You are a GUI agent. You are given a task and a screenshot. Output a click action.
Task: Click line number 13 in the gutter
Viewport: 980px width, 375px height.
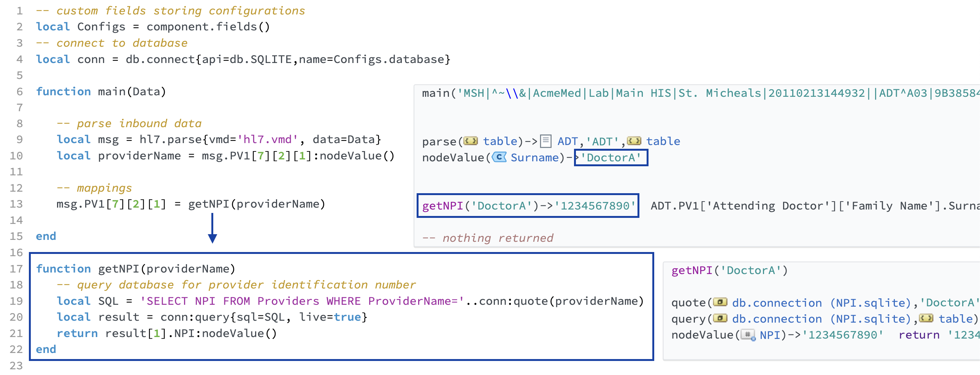pyautogui.click(x=16, y=204)
